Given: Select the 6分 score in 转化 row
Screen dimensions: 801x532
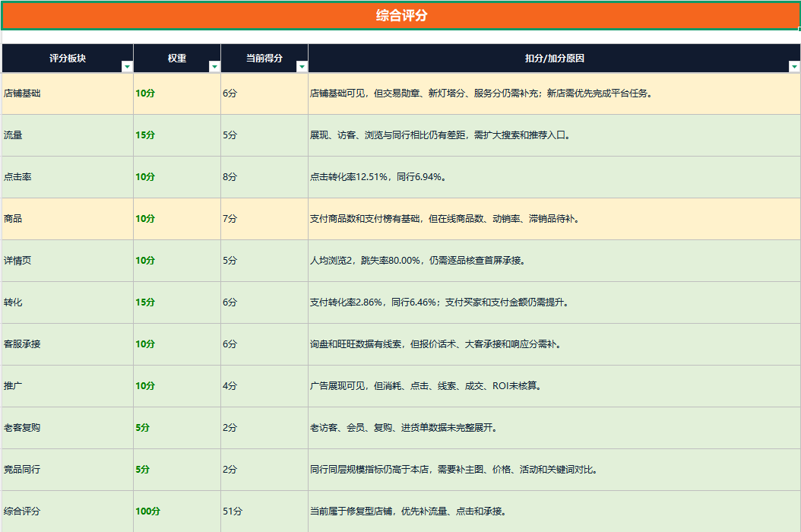Looking at the screenshot, I should click(x=264, y=302).
